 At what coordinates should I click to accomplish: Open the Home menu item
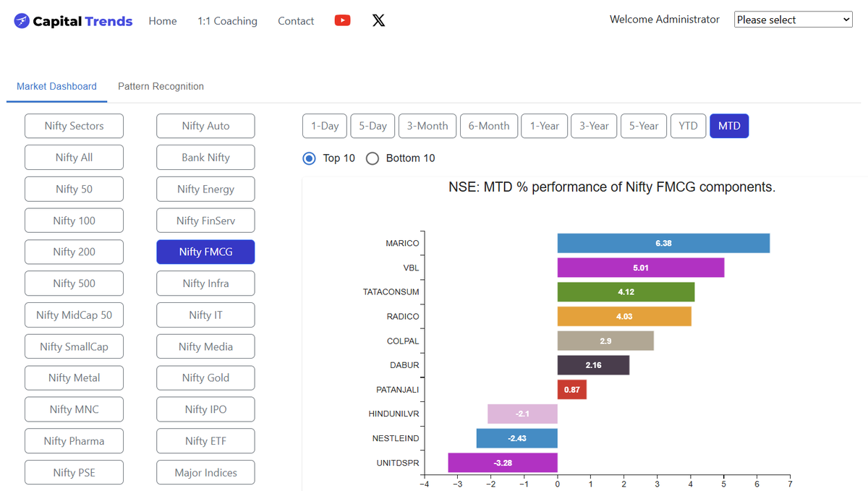[x=163, y=21]
